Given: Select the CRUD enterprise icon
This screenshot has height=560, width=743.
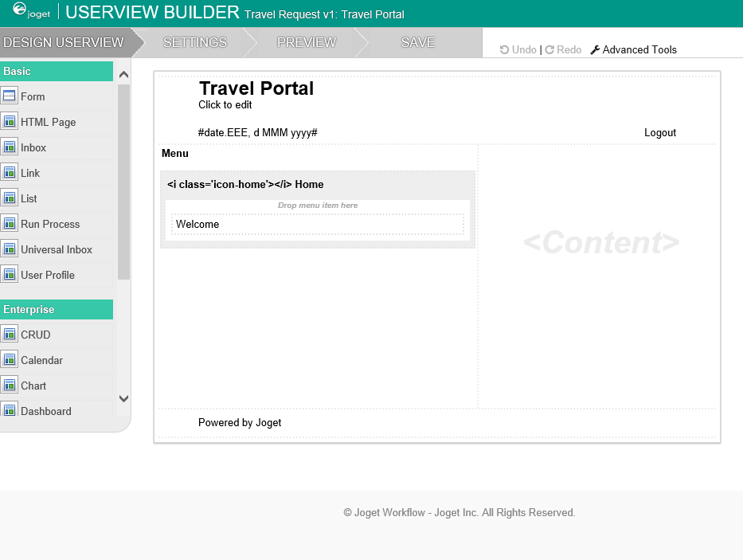Looking at the screenshot, I should (x=10, y=335).
